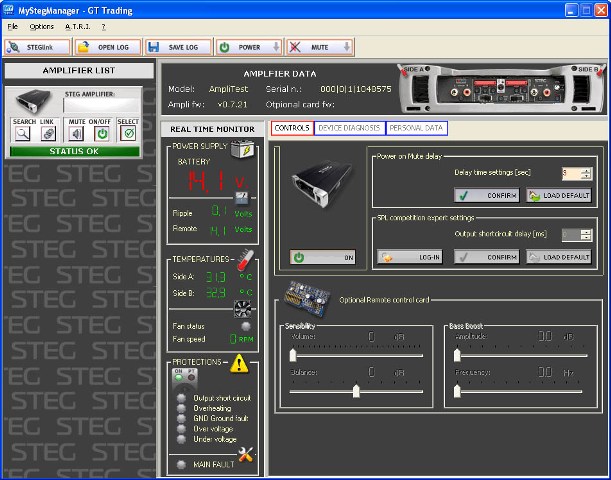The height and width of the screenshot is (480, 611).
Task: Click Load Default under Power on Mute delay
Action: coord(559,196)
